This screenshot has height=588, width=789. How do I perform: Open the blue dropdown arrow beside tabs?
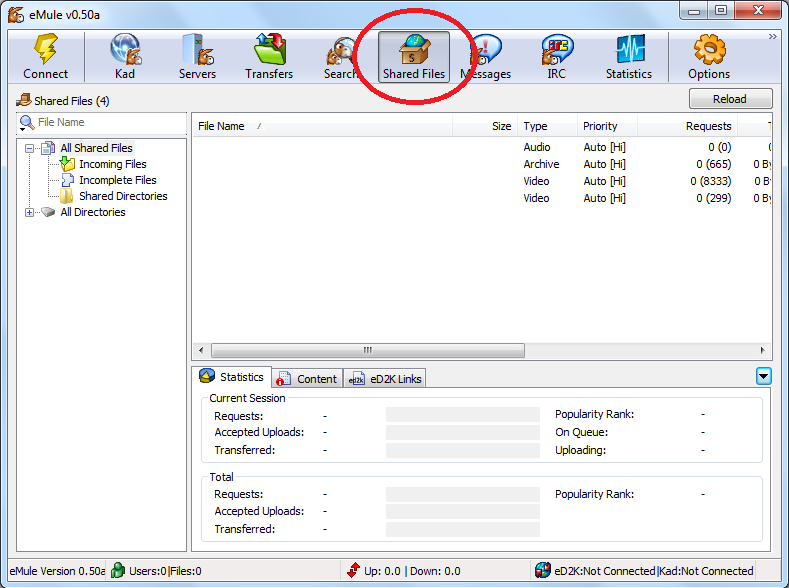(x=763, y=376)
